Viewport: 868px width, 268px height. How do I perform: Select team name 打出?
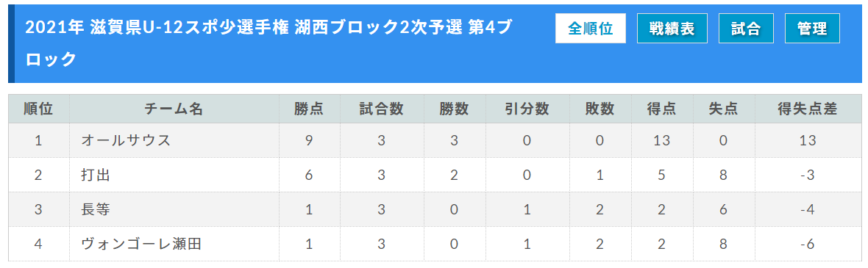click(x=96, y=175)
